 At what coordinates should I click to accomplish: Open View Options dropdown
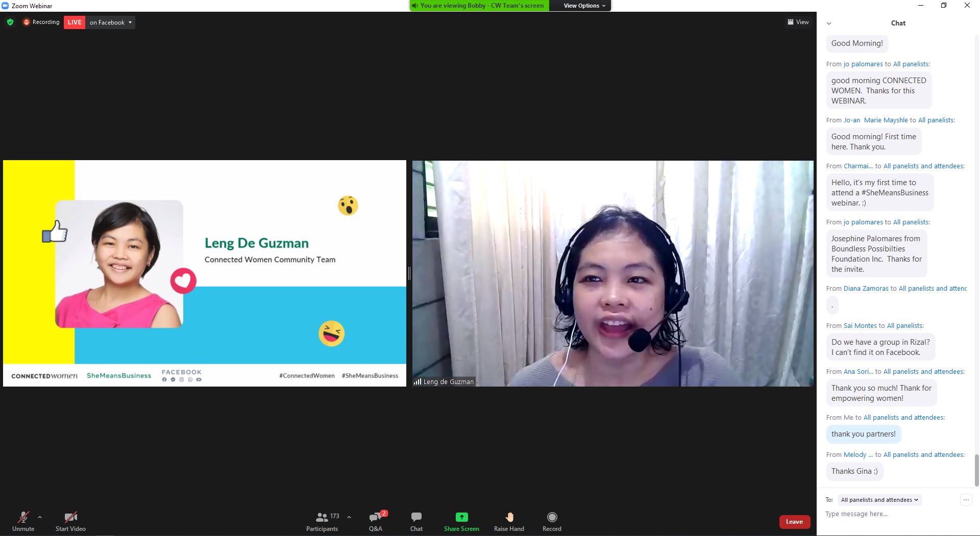point(584,6)
